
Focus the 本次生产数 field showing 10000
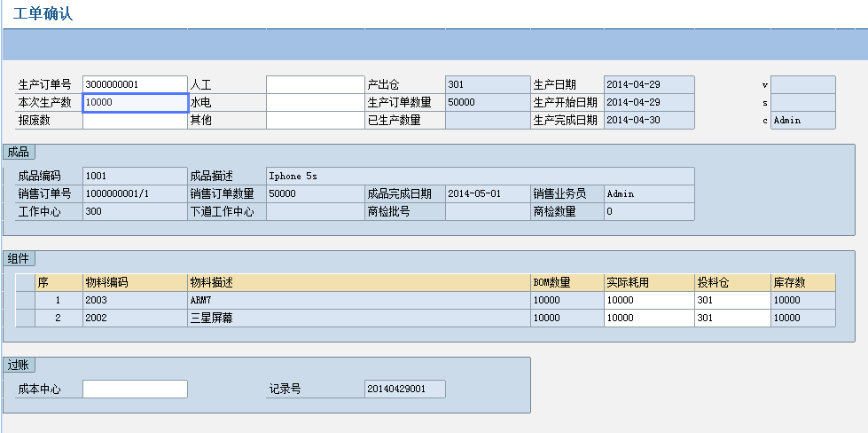pyautogui.click(x=135, y=102)
